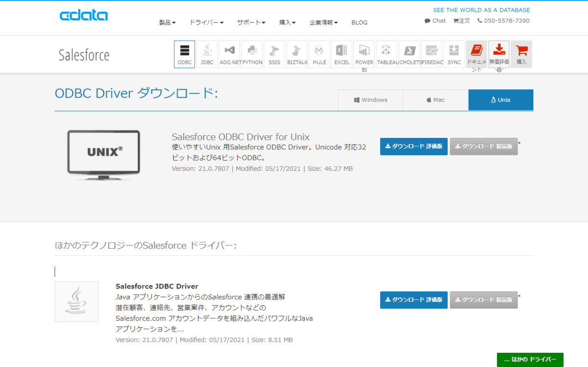Switch to the Windows download tab
The height and width of the screenshot is (367, 588).
(x=370, y=100)
